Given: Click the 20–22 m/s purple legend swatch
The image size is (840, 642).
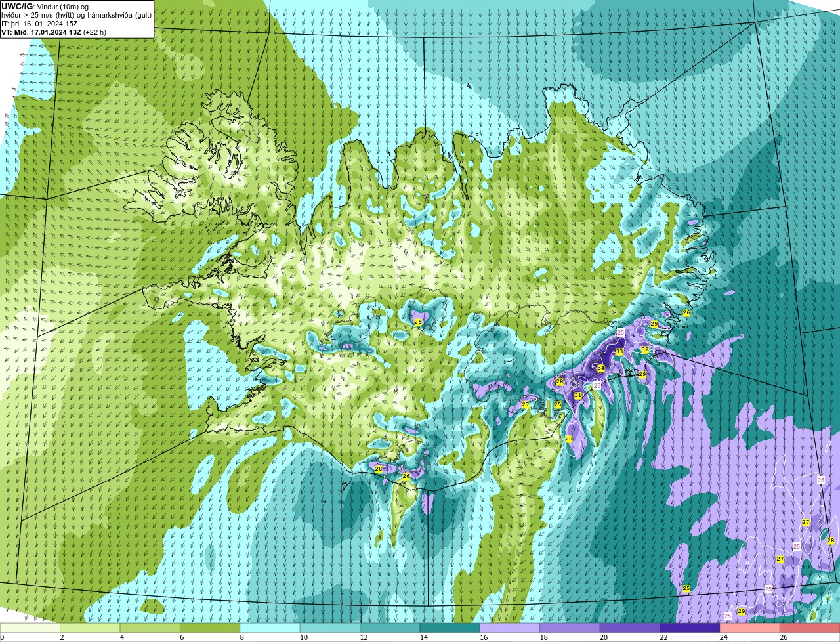Looking at the screenshot, I should (x=629, y=628).
